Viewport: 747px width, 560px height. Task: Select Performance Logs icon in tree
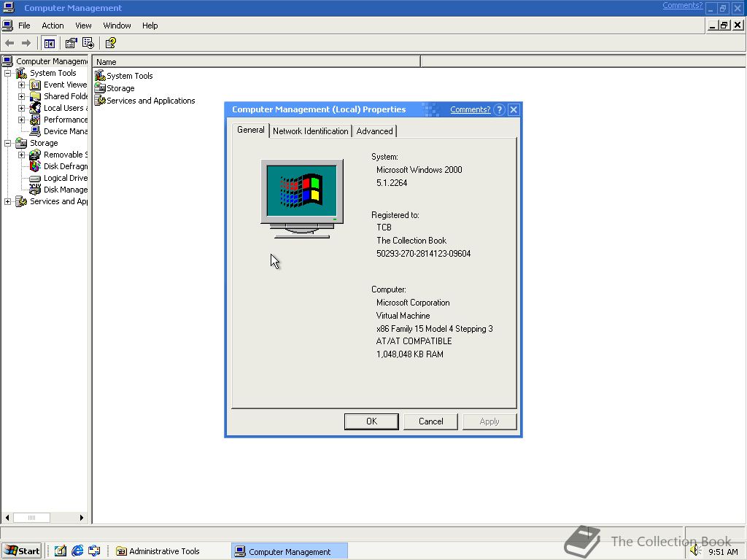(35, 120)
